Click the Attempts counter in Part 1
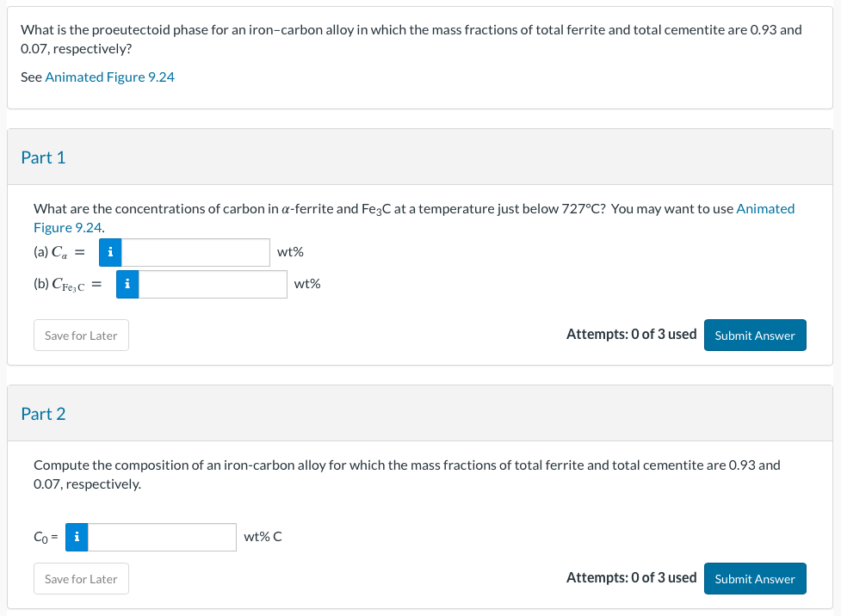 631,335
